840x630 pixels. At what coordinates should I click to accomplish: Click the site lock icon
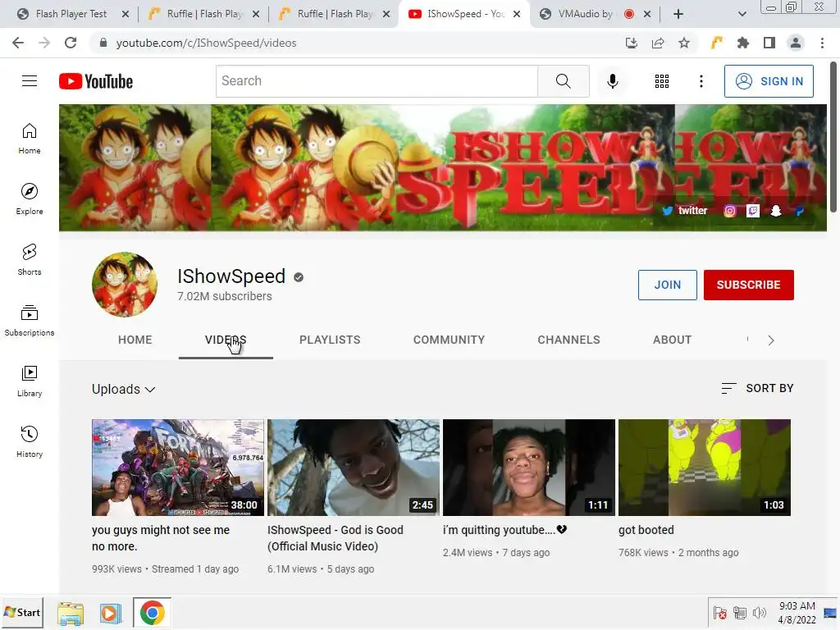[x=103, y=43]
